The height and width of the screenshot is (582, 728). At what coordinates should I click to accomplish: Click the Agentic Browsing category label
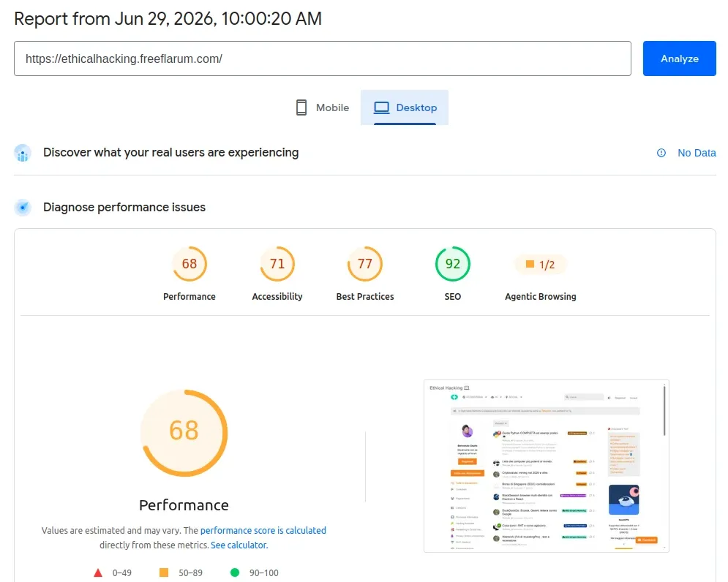[x=541, y=297]
